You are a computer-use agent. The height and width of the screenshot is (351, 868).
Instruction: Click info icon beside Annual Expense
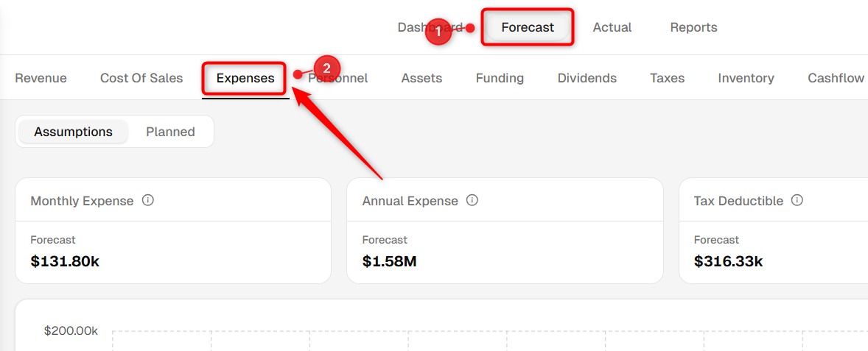(472, 200)
